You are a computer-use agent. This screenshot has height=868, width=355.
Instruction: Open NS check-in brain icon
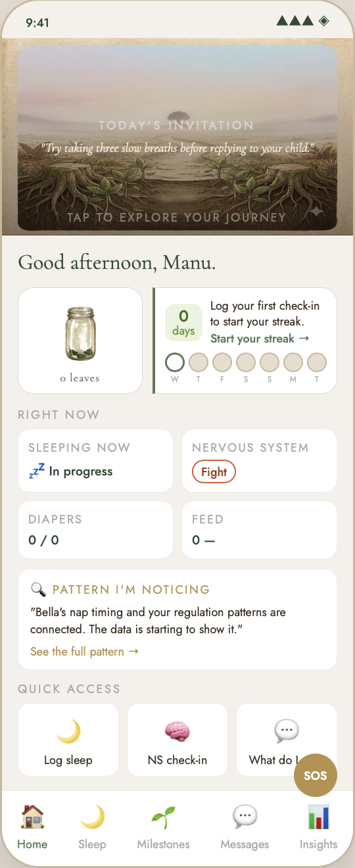pyautogui.click(x=177, y=731)
